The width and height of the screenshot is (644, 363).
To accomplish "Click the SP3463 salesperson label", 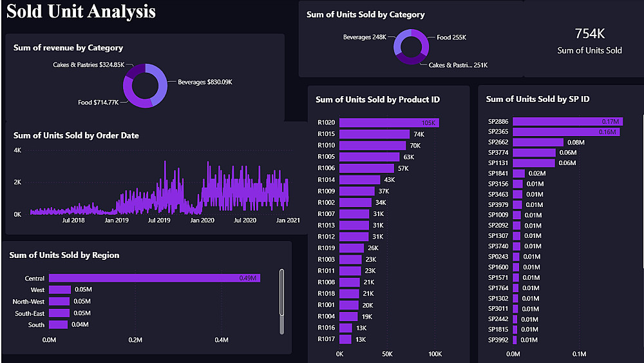I will tap(498, 195).
